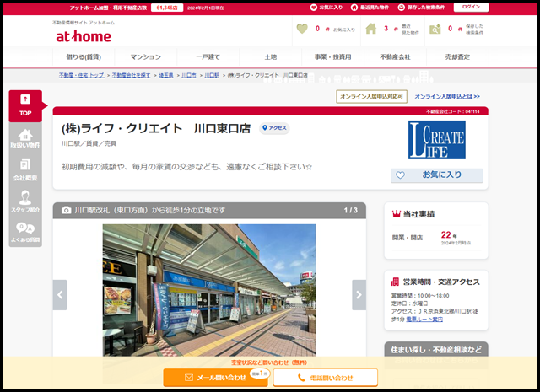Click 61,346店 member count badge
540x392 pixels.
pyautogui.click(x=167, y=8)
